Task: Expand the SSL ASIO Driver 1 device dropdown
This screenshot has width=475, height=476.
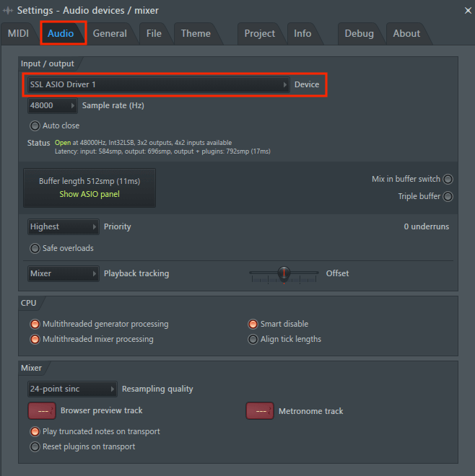Action: pyautogui.click(x=158, y=84)
